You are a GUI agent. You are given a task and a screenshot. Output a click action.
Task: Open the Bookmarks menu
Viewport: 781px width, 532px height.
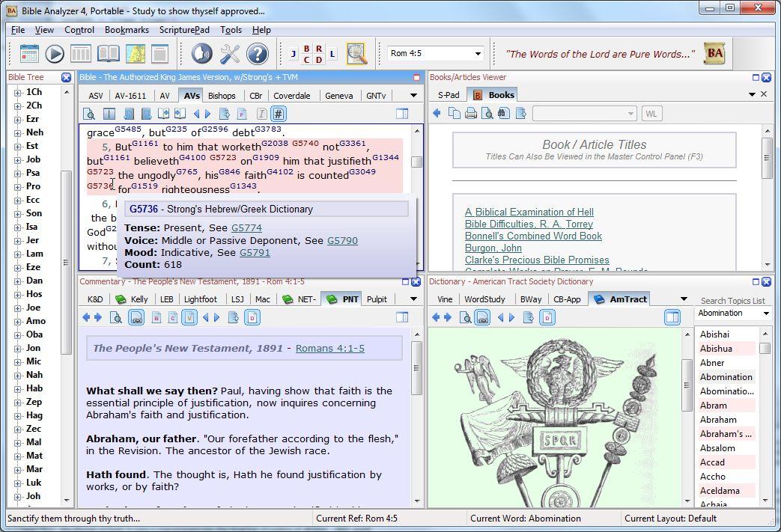(127, 30)
